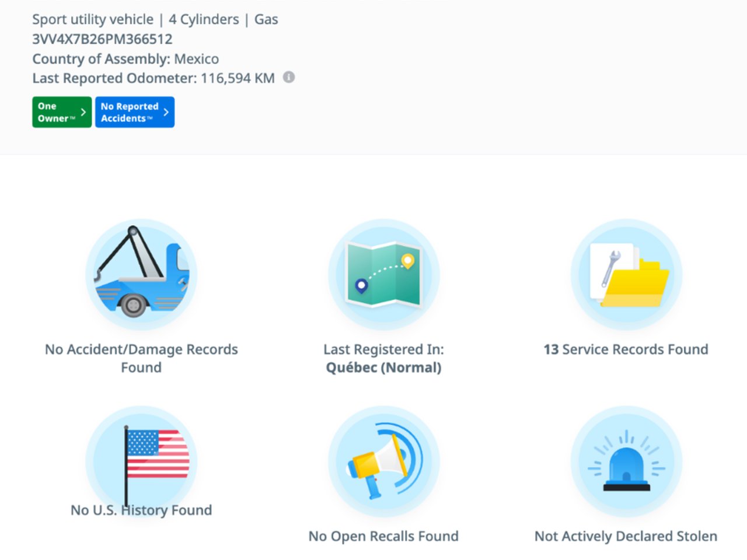This screenshot has height=560, width=747.
Task: Click the tow truck accident records icon
Action: (x=141, y=275)
